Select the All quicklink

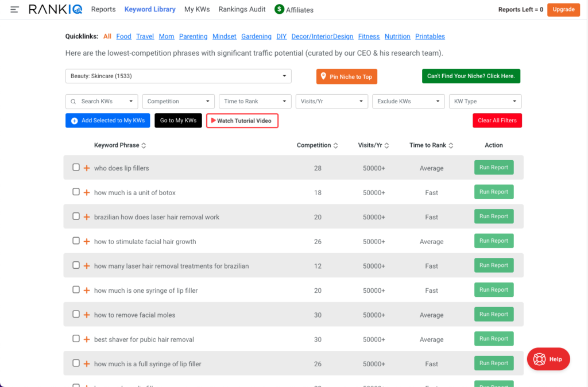point(107,36)
